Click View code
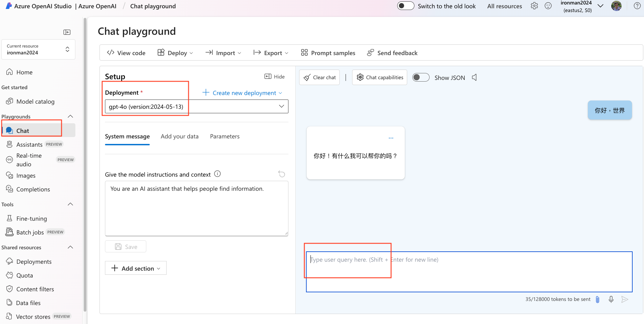 click(126, 53)
